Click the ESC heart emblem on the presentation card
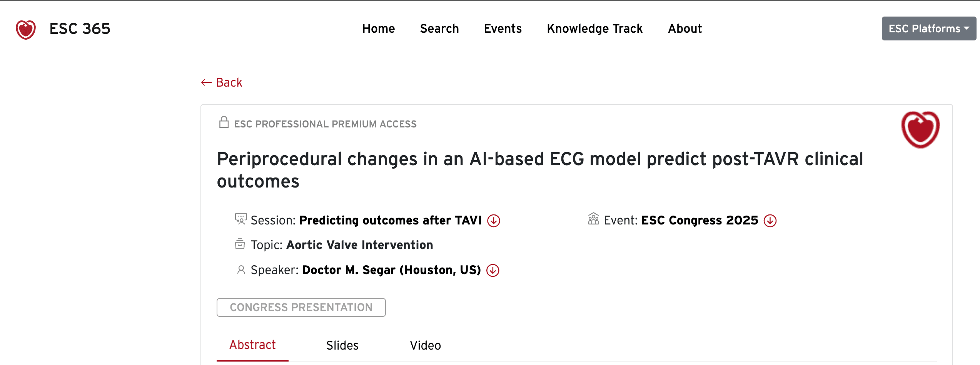 point(920,129)
